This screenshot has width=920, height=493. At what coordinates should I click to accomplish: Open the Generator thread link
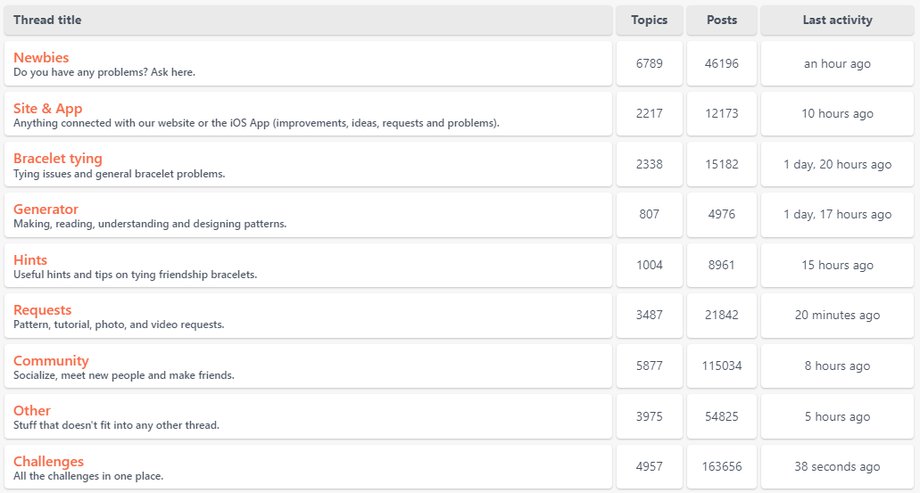(x=46, y=209)
